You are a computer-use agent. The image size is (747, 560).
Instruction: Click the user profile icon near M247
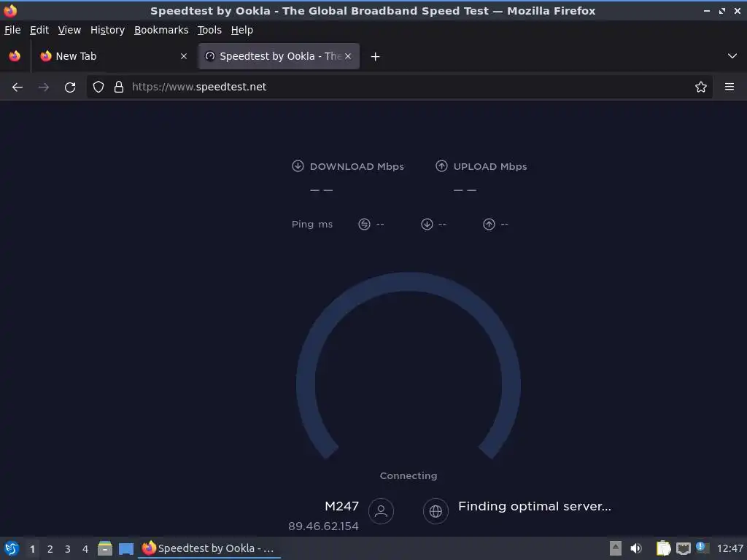[x=381, y=511]
